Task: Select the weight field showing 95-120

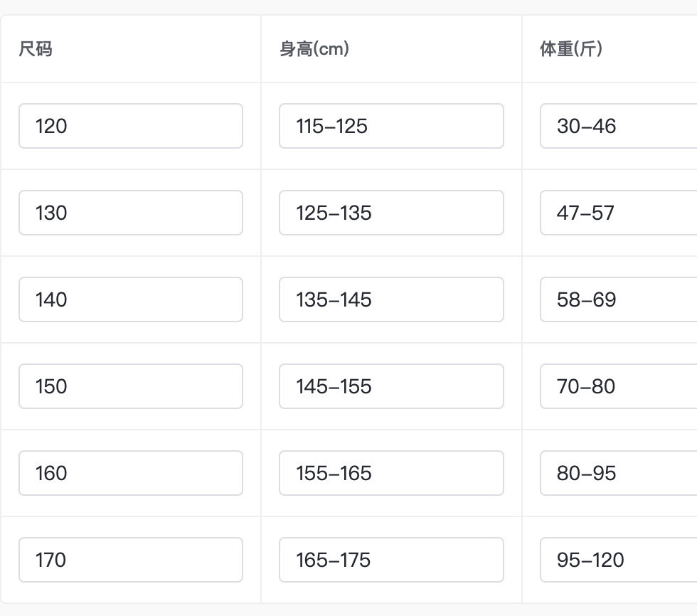Action: point(619,560)
